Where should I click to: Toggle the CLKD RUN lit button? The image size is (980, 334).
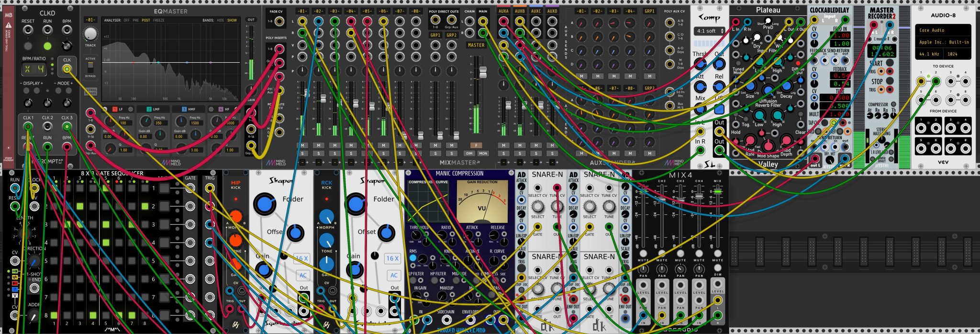(x=47, y=46)
